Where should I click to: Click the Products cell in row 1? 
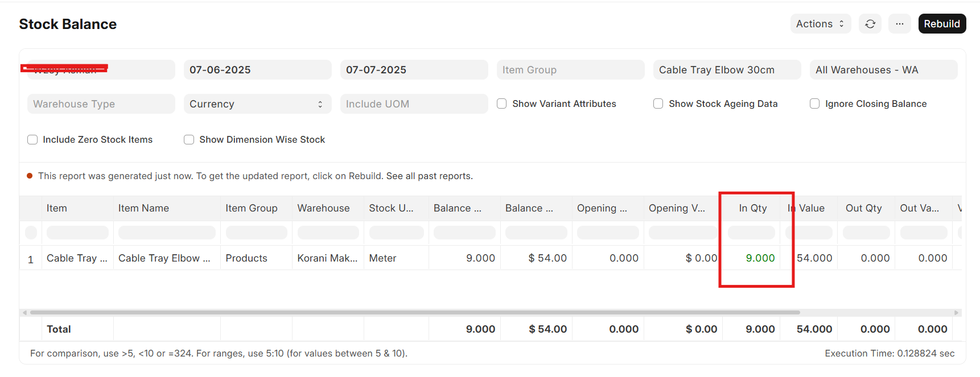(x=257, y=258)
